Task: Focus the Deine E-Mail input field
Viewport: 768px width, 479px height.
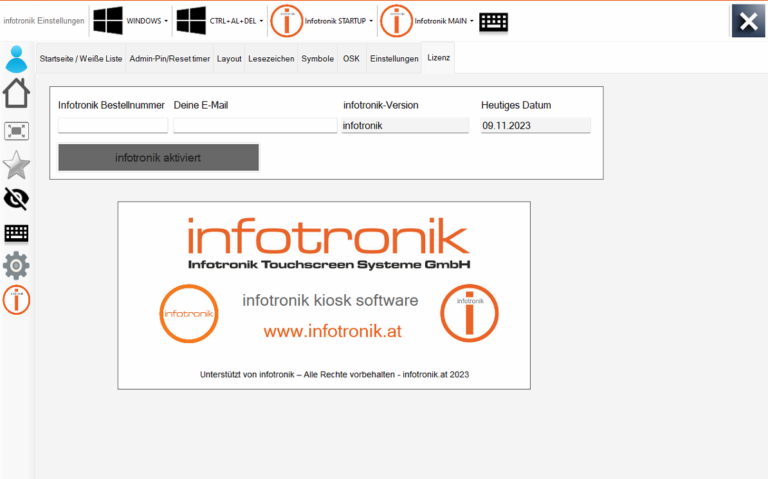Action: [255, 125]
